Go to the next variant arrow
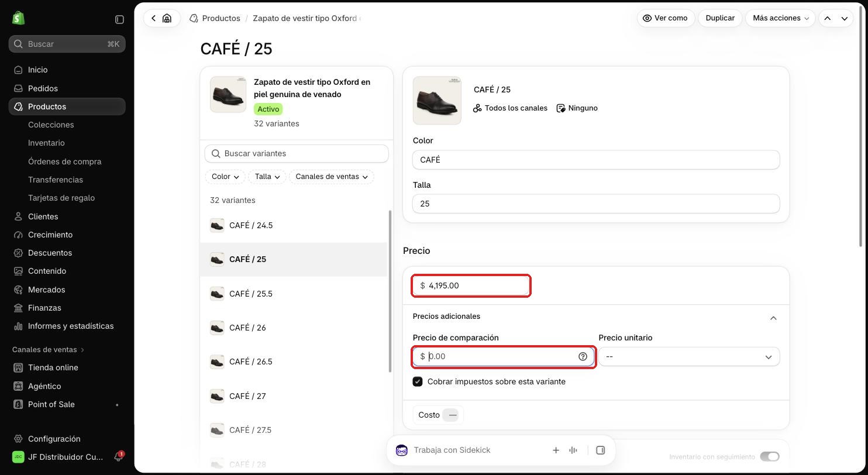Screen dimensions: 868x475 tap(845, 18)
